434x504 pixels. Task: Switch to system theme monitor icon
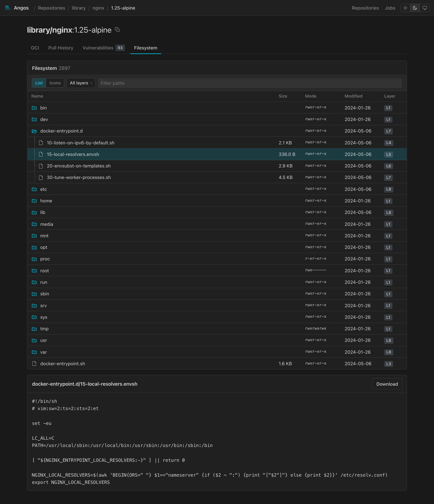pos(424,8)
